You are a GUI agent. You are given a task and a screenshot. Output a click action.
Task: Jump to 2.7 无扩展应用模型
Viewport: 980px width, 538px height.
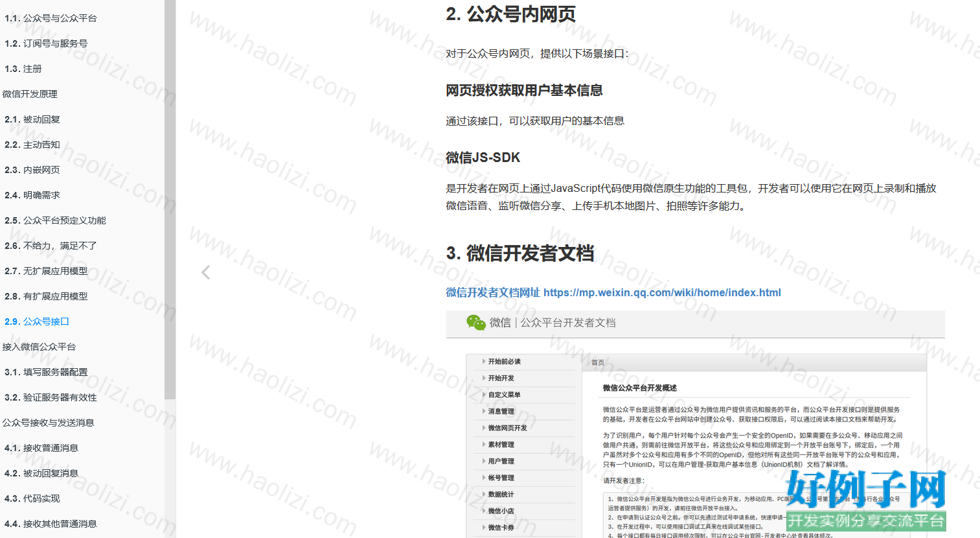click(x=46, y=271)
